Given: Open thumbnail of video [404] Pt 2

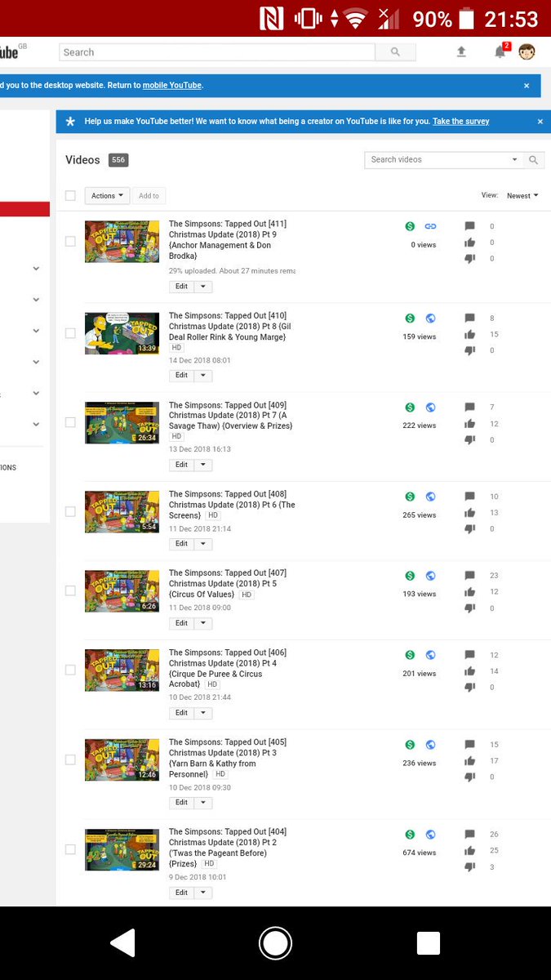Looking at the screenshot, I should [122, 849].
